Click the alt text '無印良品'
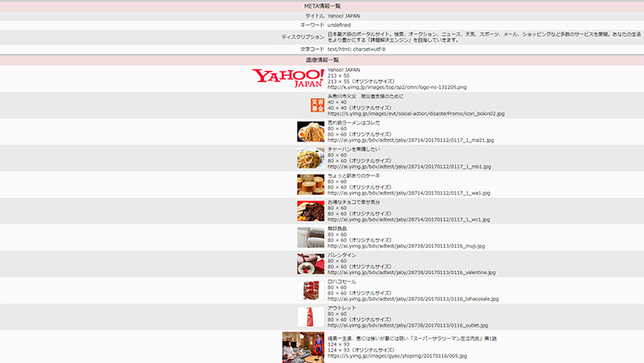This screenshot has width=644, height=363. (336, 229)
